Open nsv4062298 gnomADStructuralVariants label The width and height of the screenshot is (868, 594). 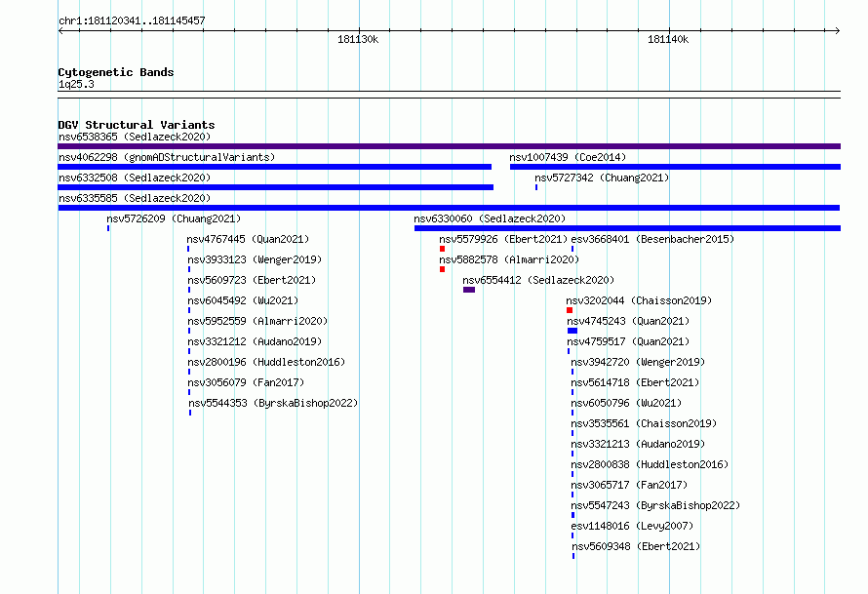[167, 157]
